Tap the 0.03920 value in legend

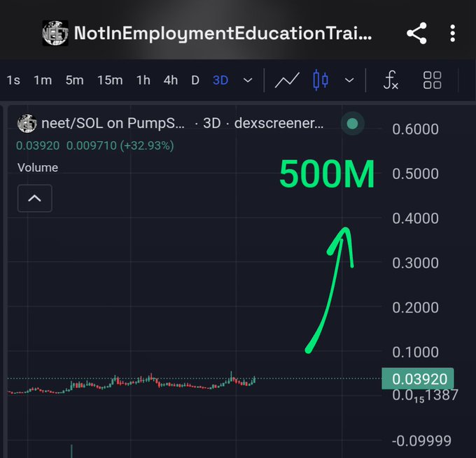pos(38,145)
